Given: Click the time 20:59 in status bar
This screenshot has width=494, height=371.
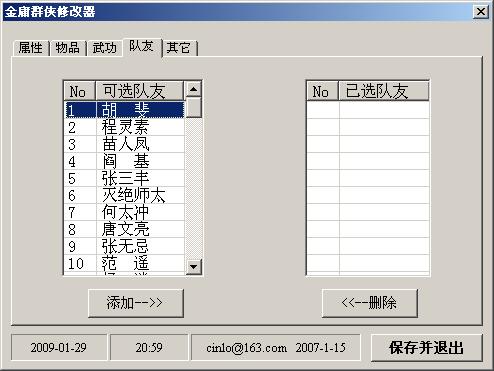Looking at the screenshot, I should click(x=149, y=348).
